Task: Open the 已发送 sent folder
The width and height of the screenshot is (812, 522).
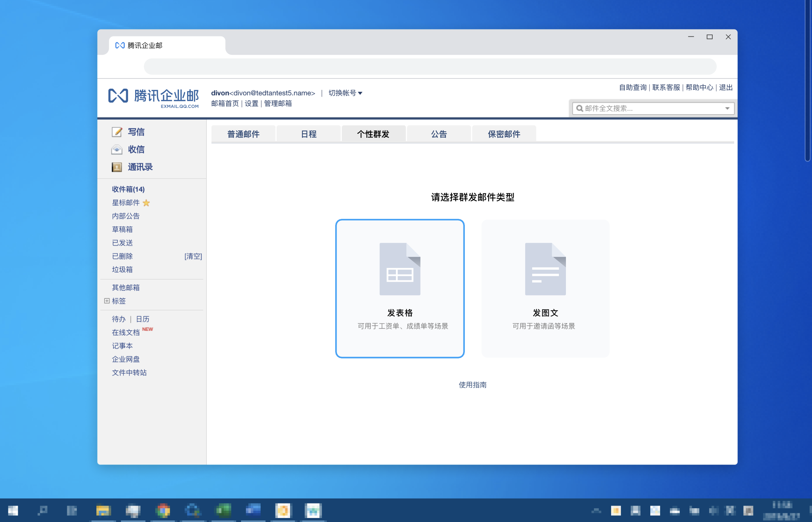Action: pyautogui.click(x=122, y=243)
